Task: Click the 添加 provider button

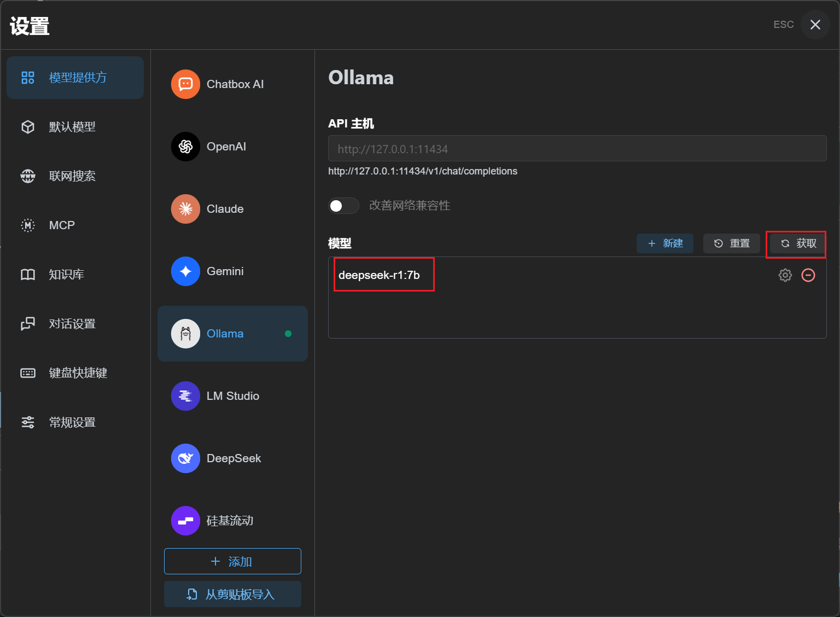Action: (232, 561)
